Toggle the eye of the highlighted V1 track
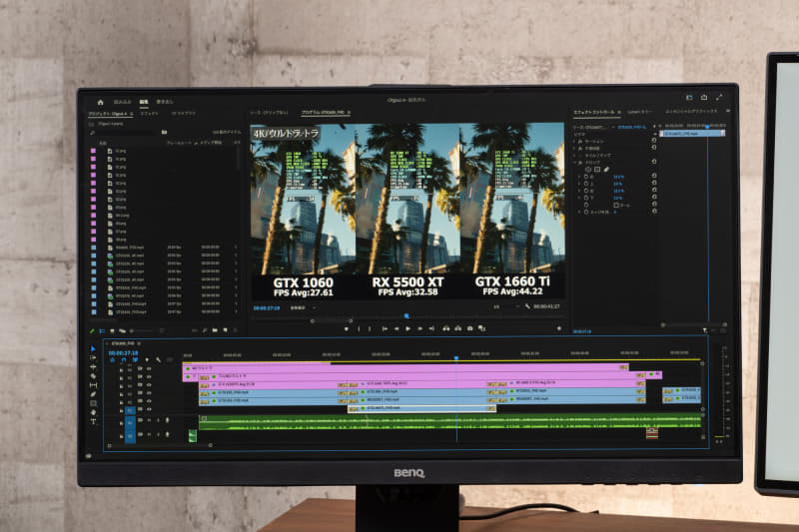Image resolution: width=799 pixels, height=532 pixels. point(149,409)
